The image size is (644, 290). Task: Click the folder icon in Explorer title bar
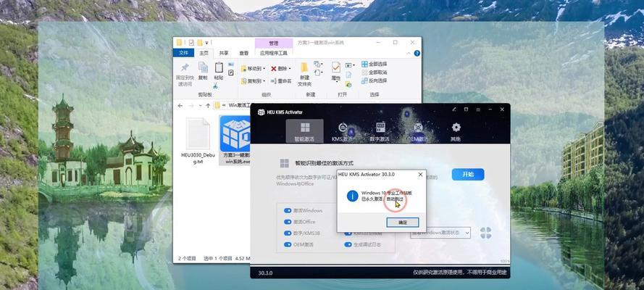pos(180,42)
